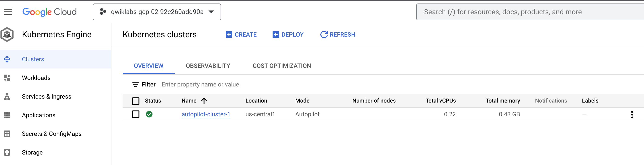Viewport: 644px width, 165px height.
Task: Open the autopilot-cluster-1 link
Action: coord(206,114)
